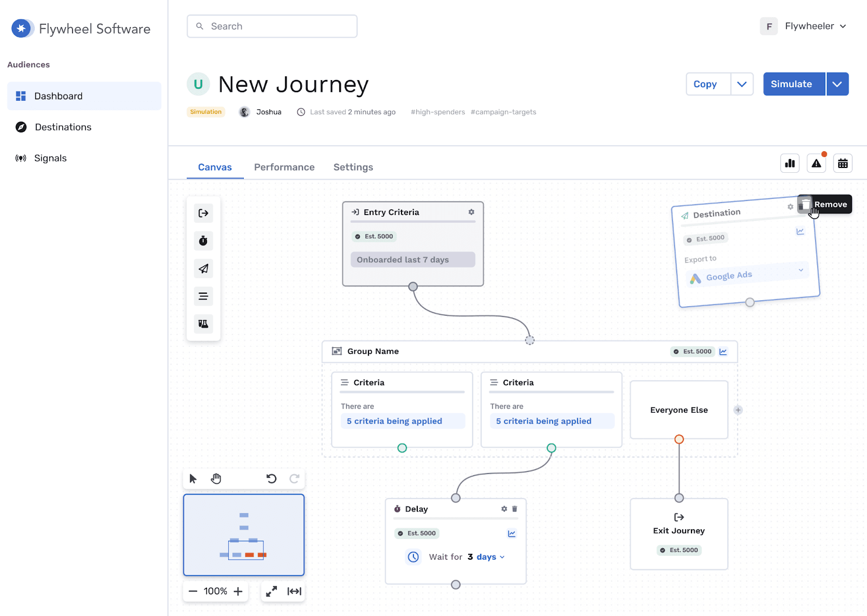
Task: Open the calendar schedule icon
Action: [843, 164]
